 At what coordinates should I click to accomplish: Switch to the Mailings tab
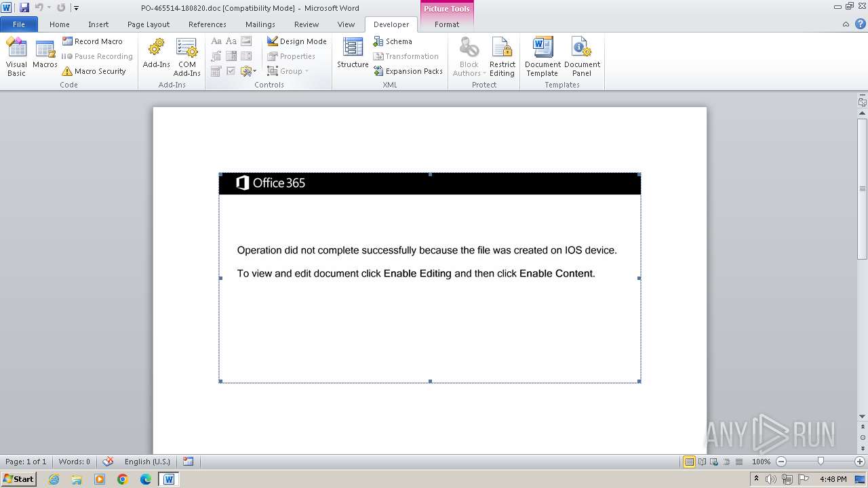click(x=260, y=24)
